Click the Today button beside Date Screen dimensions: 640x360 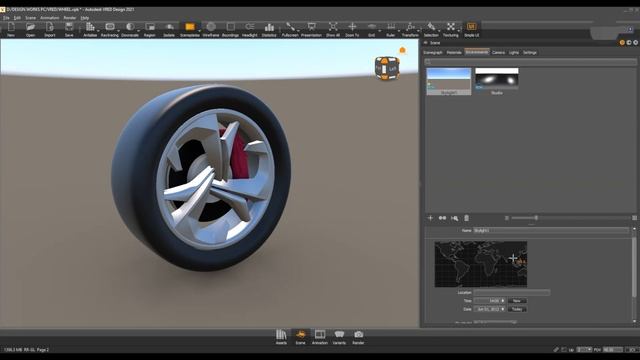(x=517, y=309)
